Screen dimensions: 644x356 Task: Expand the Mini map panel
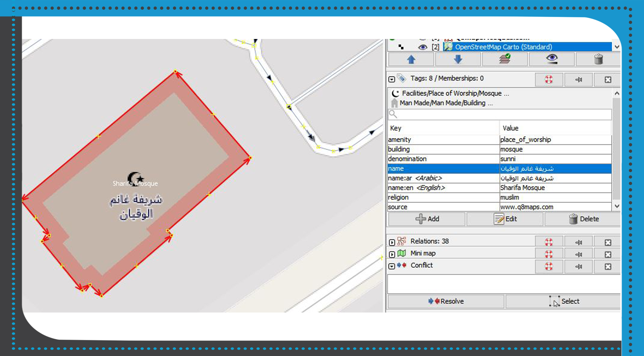pyautogui.click(x=392, y=255)
